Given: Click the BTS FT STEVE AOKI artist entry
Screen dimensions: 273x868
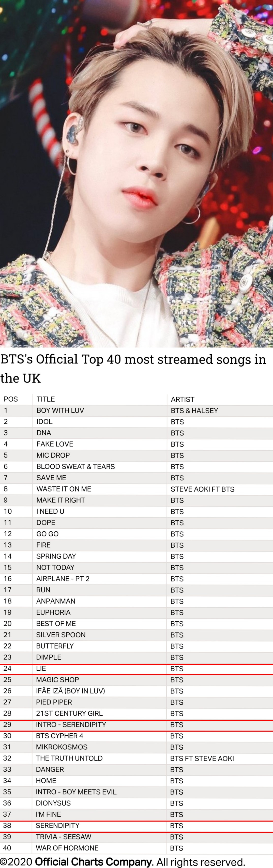Looking at the screenshot, I should (x=202, y=758).
